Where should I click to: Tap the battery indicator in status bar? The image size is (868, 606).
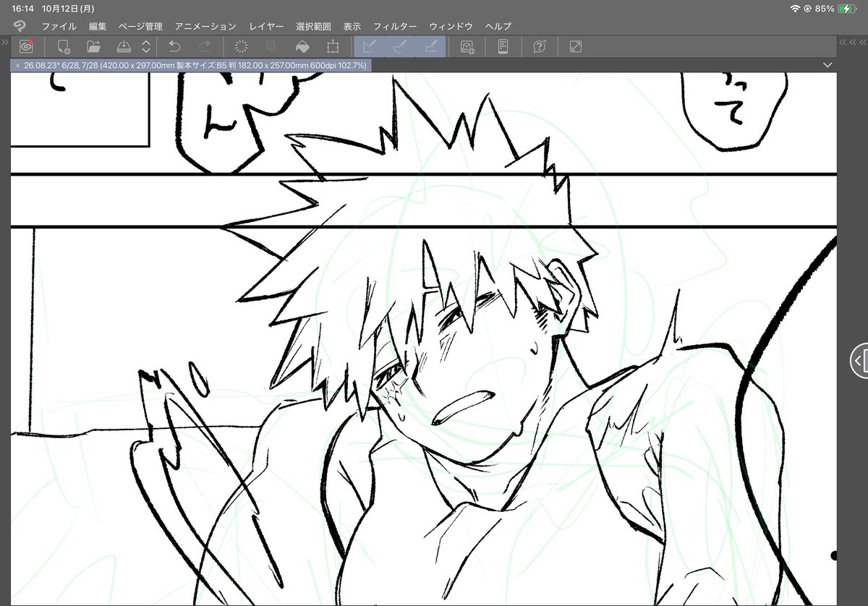pos(846,9)
